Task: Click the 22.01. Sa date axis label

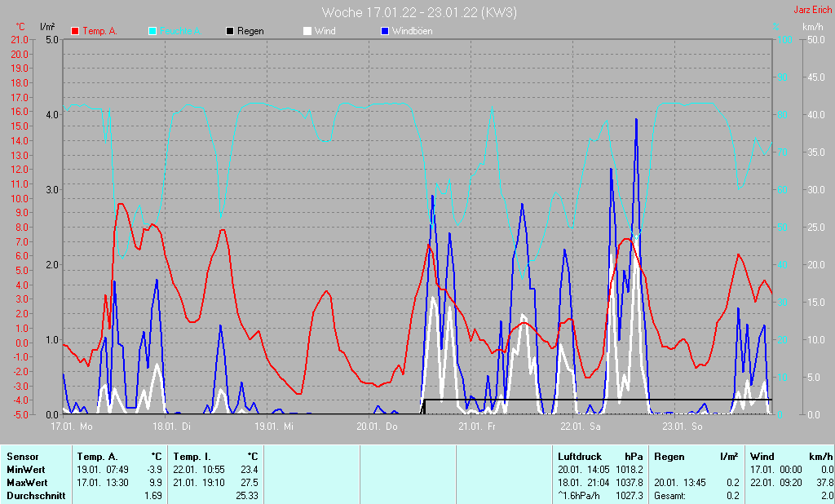Action: pos(581,427)
